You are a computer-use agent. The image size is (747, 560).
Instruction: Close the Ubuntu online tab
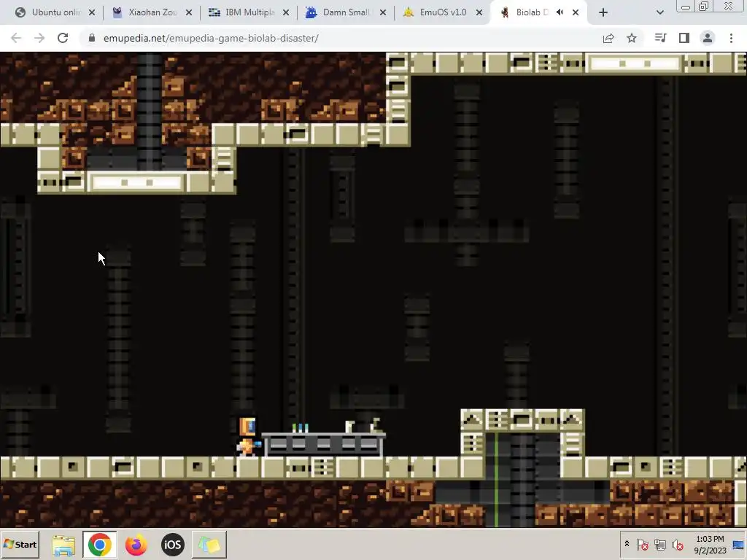coord(92,12)
